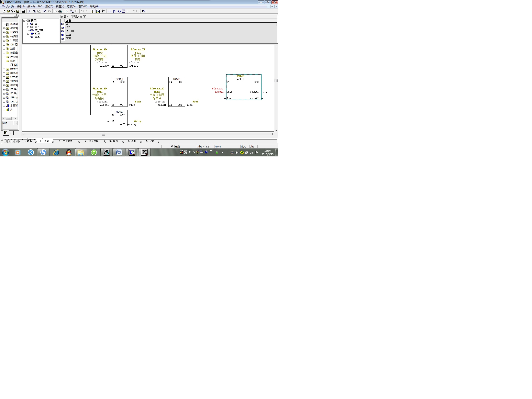This screenshot has width=532, height=399.
Task: Click the Download to PLC icon
Action: pos(60,11)
